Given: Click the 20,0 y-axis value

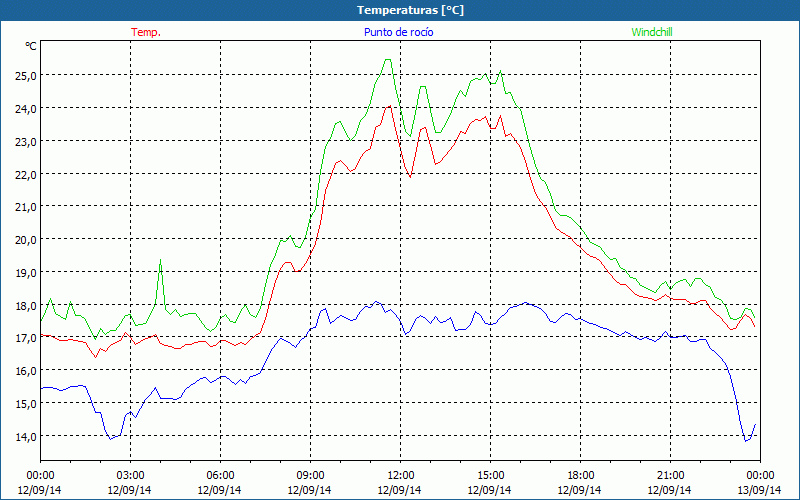Looking at the screenshot, I should 26,239.
